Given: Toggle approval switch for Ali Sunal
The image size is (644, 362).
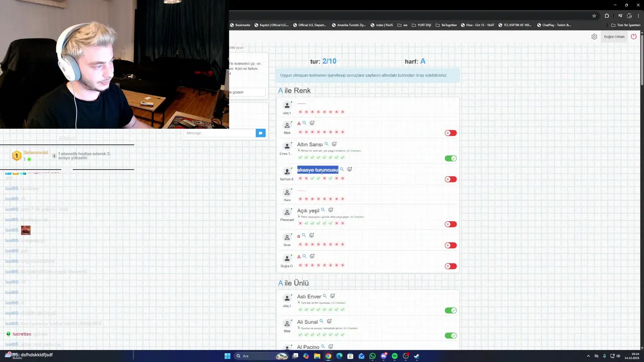Looking at the screenshot, I should 451,335.
